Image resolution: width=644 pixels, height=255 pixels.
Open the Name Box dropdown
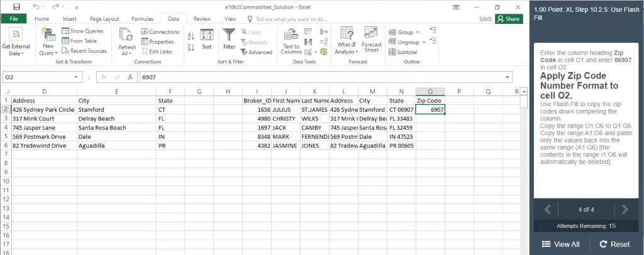[76, 77]
